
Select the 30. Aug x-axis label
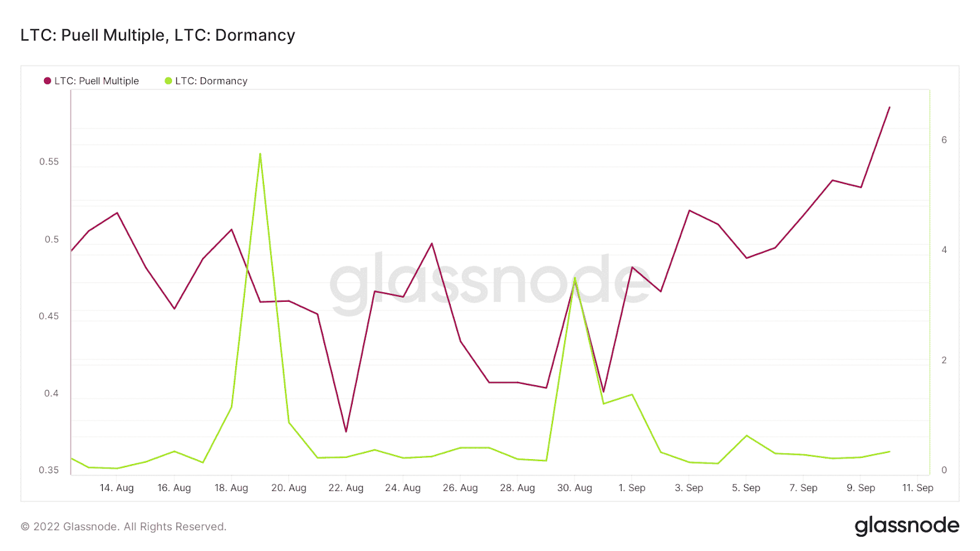coord(575,488)
